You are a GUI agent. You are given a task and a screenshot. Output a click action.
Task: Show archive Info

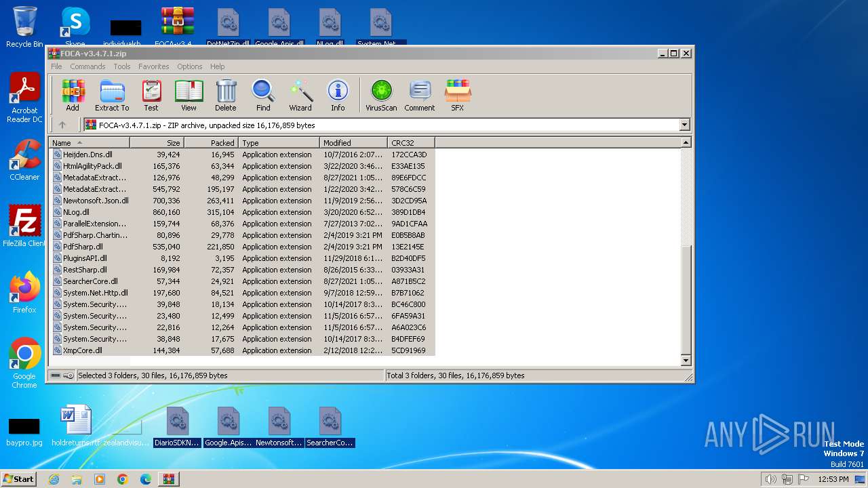point(338,96)
